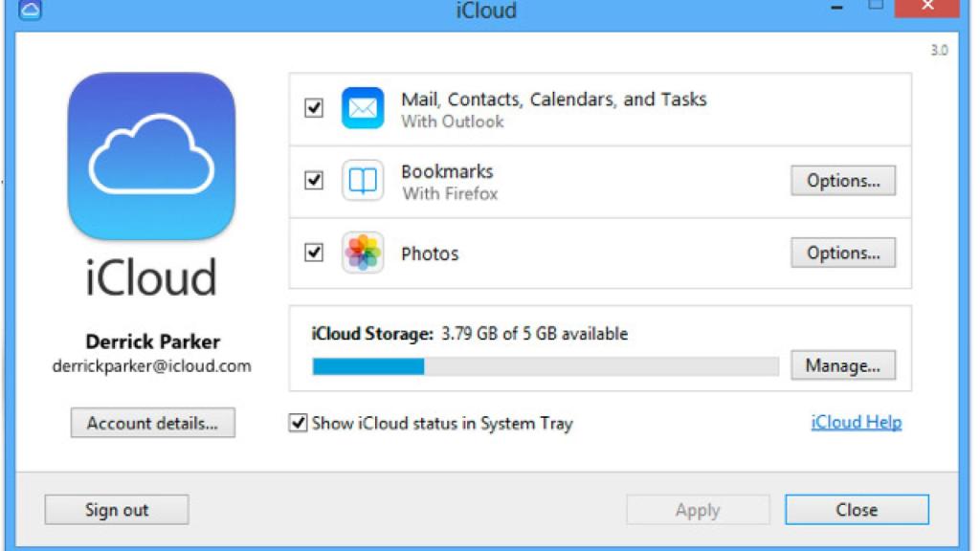
Task: Click the Manage storage button
Action: [x=843, y=364]
